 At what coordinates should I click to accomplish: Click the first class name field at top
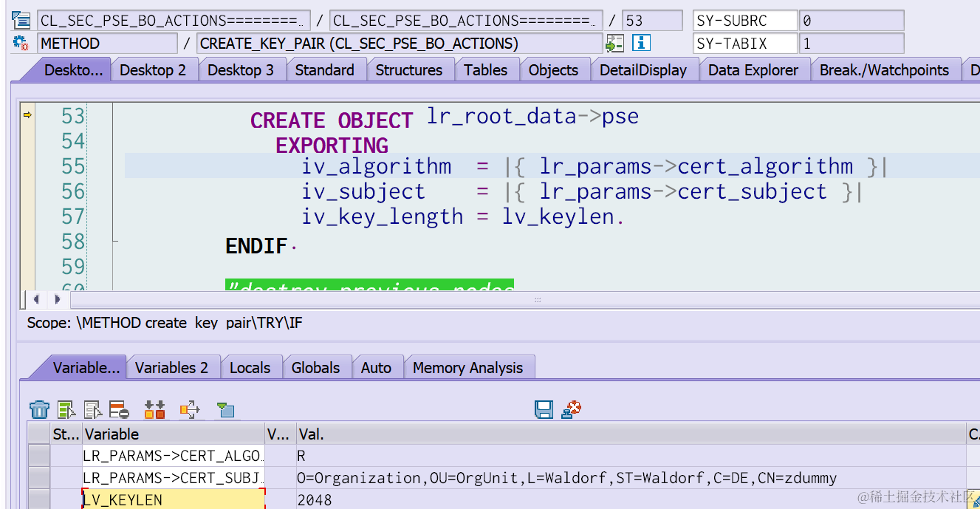point(174,21)
